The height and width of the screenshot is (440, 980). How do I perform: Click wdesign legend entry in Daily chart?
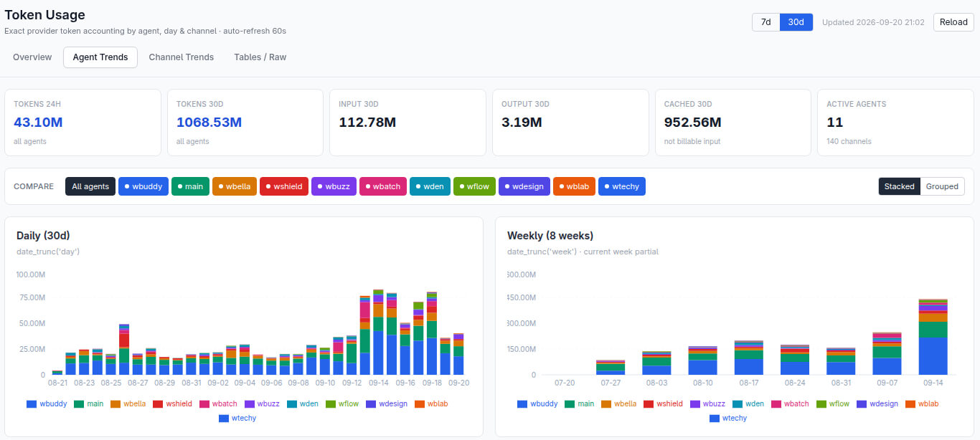[x=387, y=404]
